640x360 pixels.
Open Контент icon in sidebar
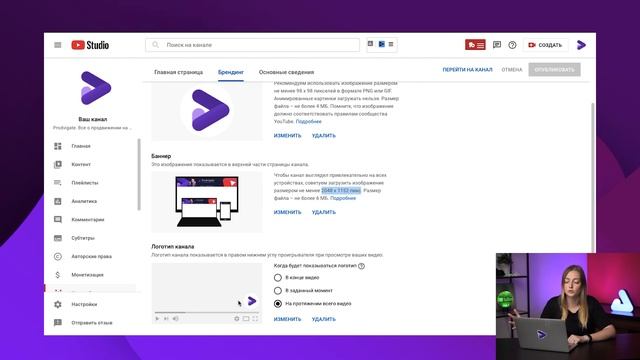[58, 164]
